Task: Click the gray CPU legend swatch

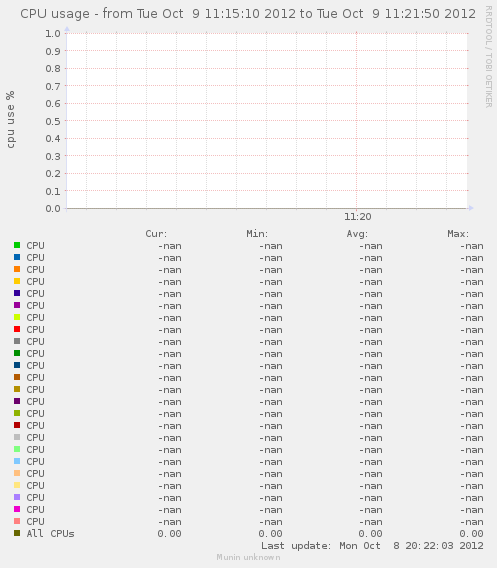Action: pyautogui.click(x=17, y=341)
